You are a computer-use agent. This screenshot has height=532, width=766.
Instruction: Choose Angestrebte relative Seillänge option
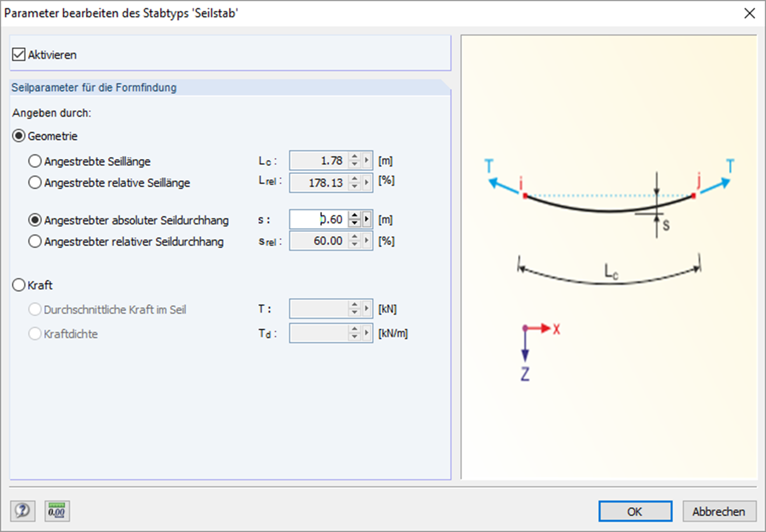tap(35, 183)
